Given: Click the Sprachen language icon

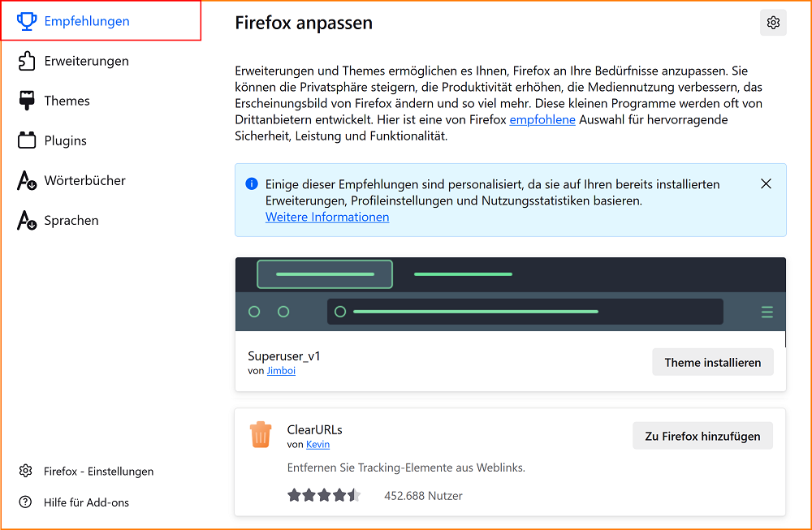Looking at the screenshot, I should click(x=27, y=219).
